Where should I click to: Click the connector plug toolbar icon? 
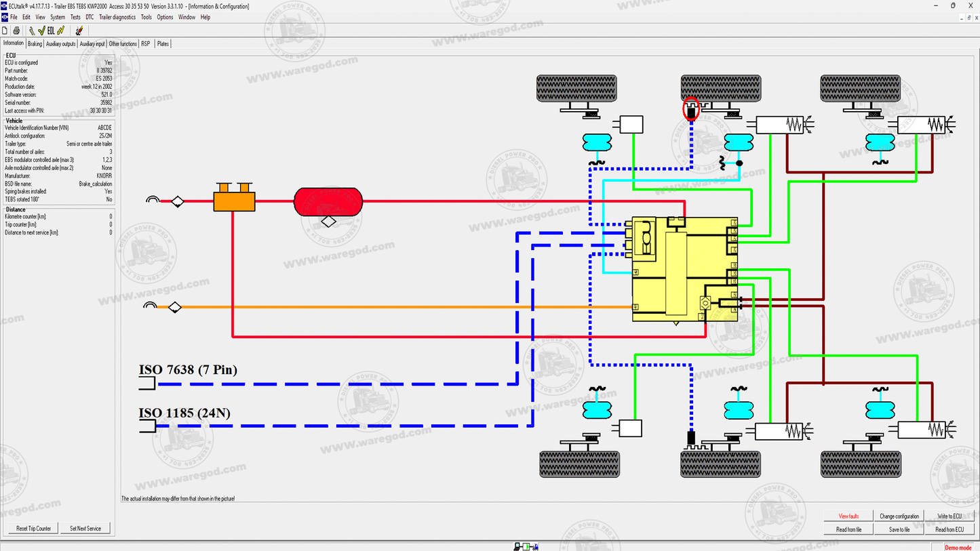(79, 30)
